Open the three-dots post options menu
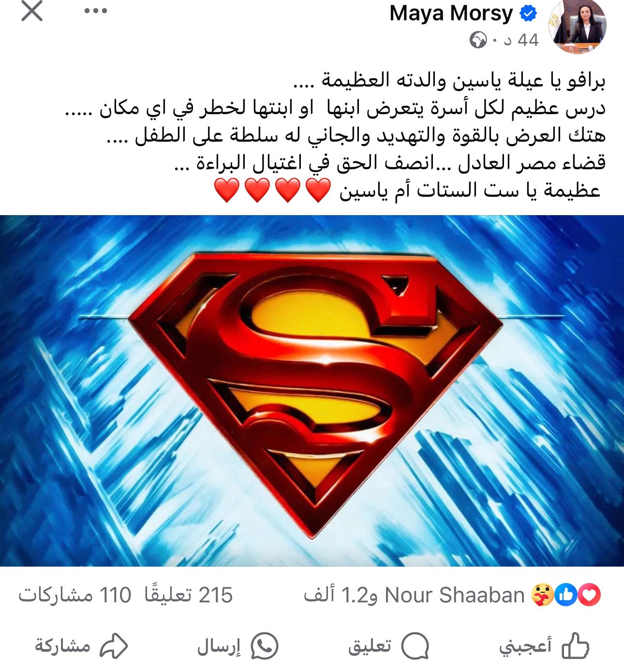 [x=95, y=11]
